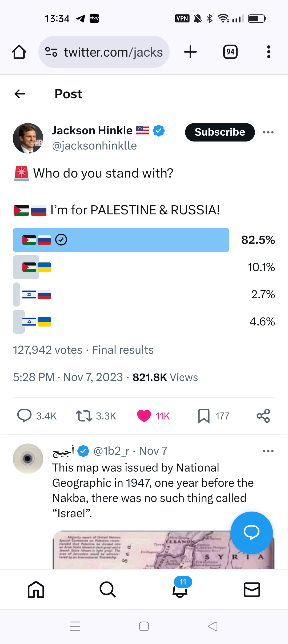Repost Jackson Hinkle's poll

pos(84,416)
